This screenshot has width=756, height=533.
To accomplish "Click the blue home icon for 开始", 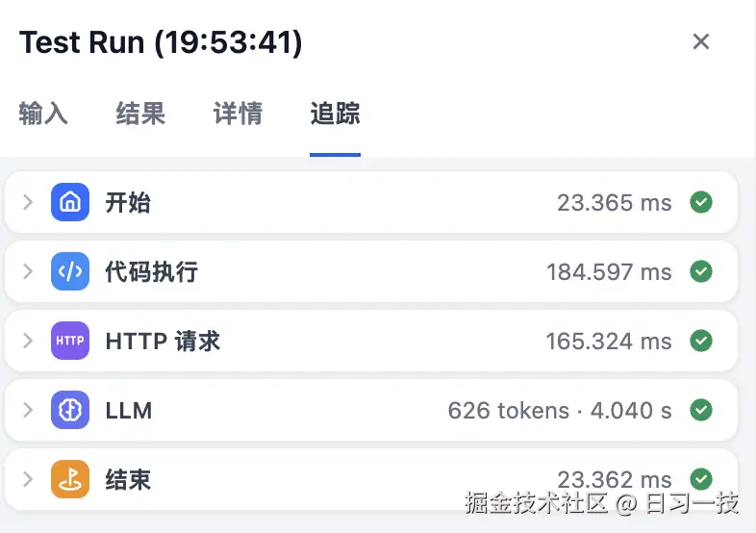I will point(70,202).
